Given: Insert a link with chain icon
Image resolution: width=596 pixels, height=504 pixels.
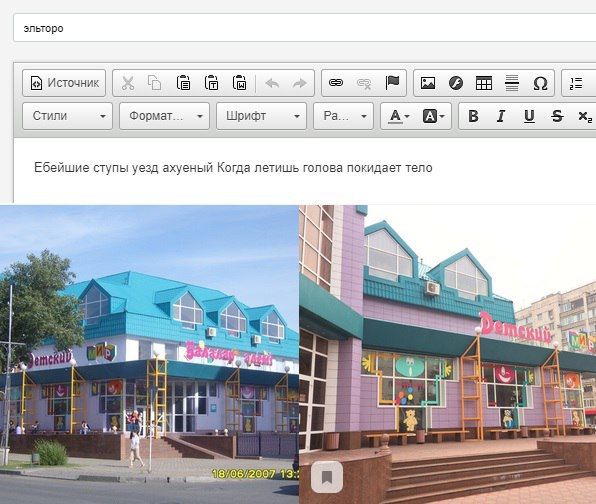Looking at the screenshot, I should [x=336, y=83].
